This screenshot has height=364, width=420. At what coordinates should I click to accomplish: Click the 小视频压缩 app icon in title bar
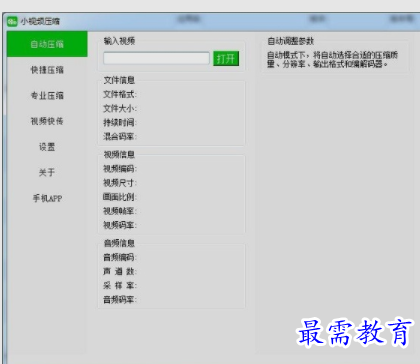[12, 21]
